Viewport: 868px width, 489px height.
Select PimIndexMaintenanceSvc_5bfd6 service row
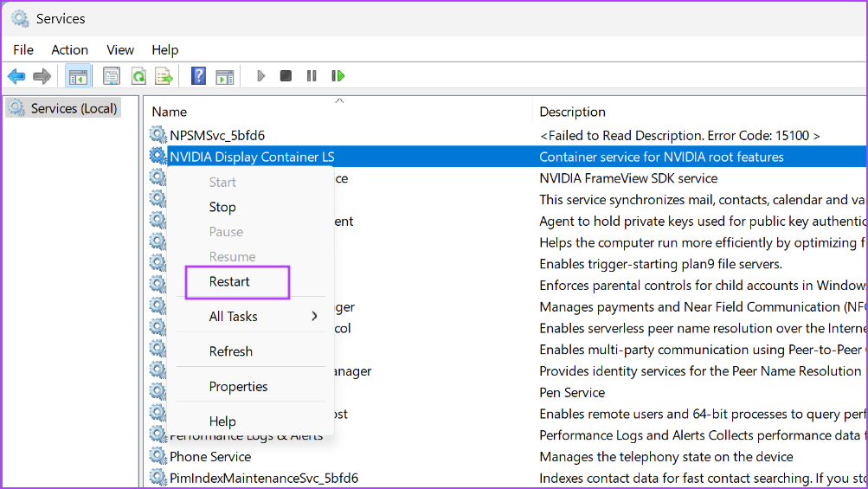pos(263,478)
